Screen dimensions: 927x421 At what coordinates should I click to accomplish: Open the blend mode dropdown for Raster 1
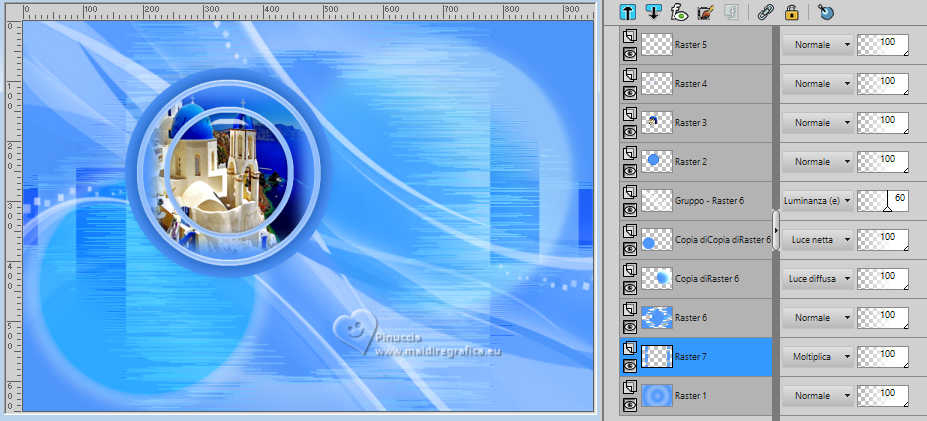(x=818, y=396)
